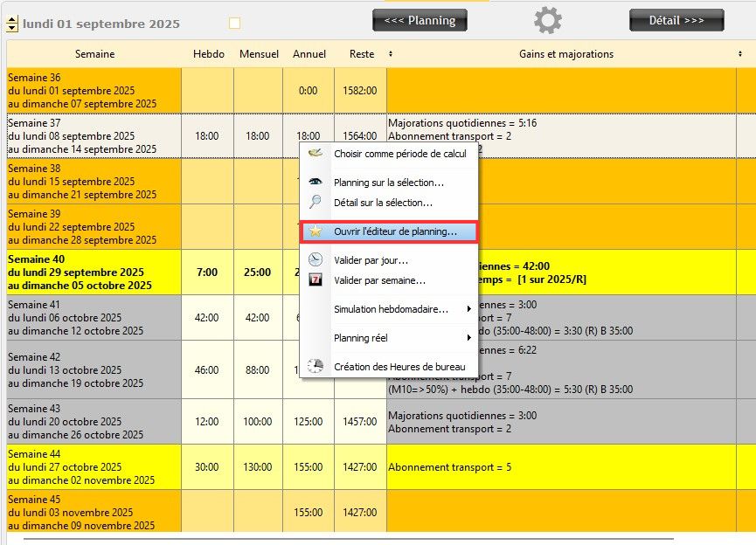This screenshot has width=756, height=545.
Task: Toggle the checkbox beside the date
Action: 233,24
